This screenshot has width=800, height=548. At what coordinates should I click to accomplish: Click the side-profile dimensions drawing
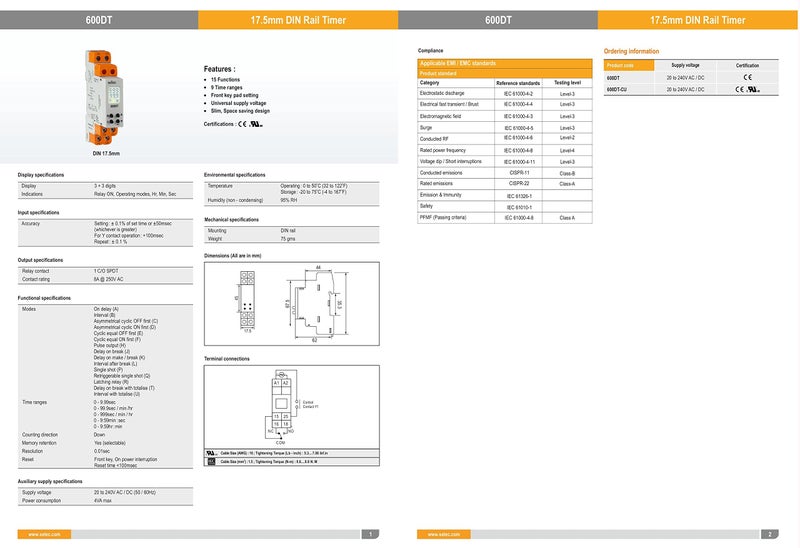pos(317,304)
